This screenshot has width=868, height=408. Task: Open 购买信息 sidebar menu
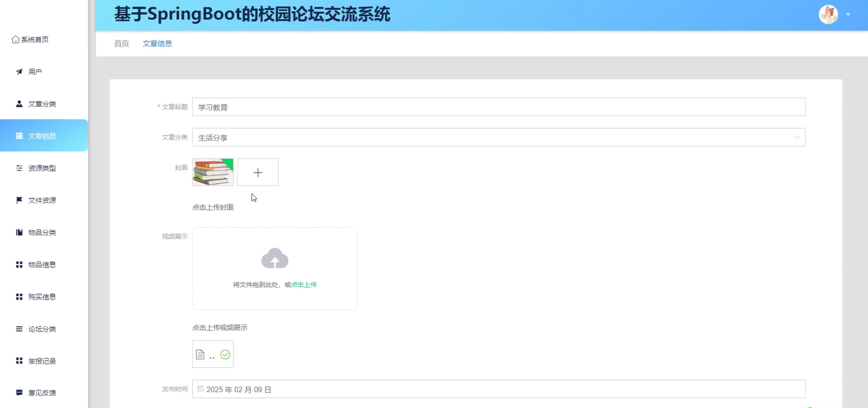[44, 297]
